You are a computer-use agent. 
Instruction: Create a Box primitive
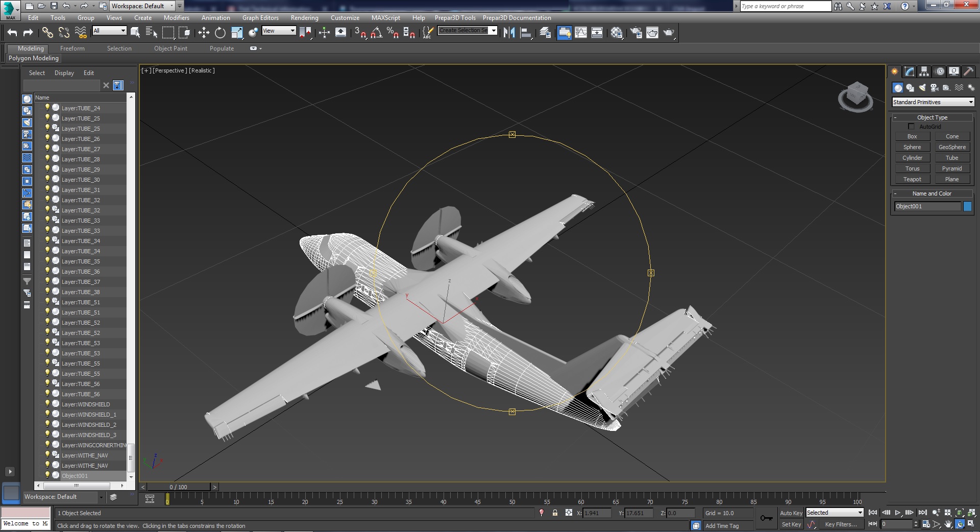coord(912,136)
